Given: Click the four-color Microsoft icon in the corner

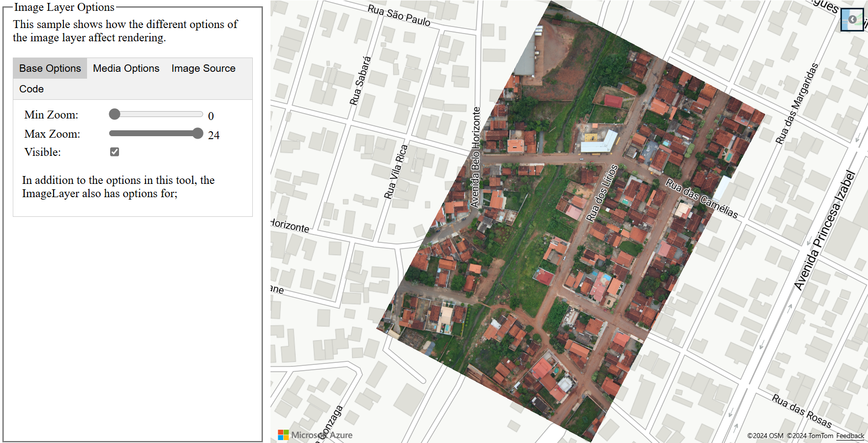Looking at the screenshot, I should 284,434.
